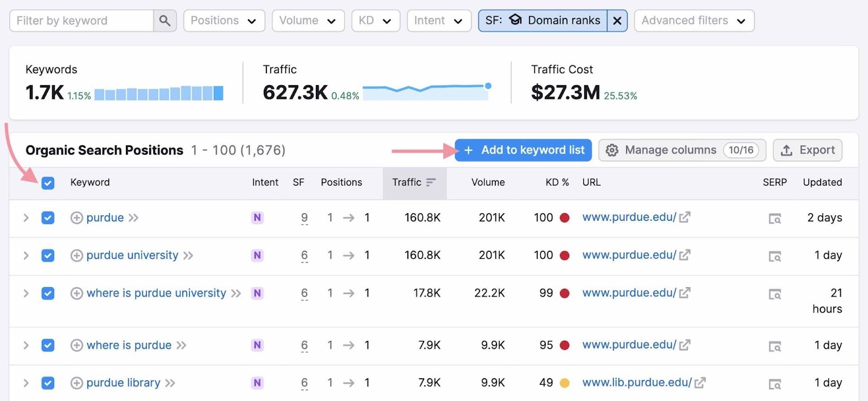View SERP snapshot for 'where is purdue'
The width and height of the screenshot is (868, 401).
coord(775,346)
